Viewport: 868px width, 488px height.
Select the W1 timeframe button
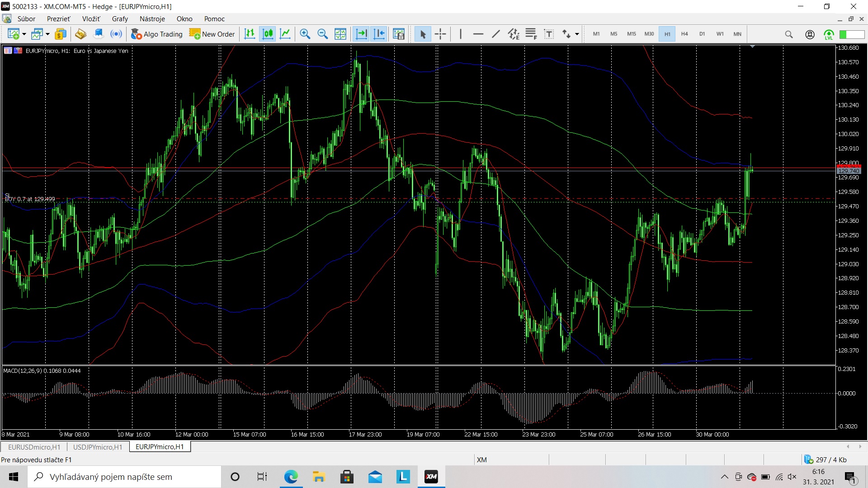click(x=720, y=34)
